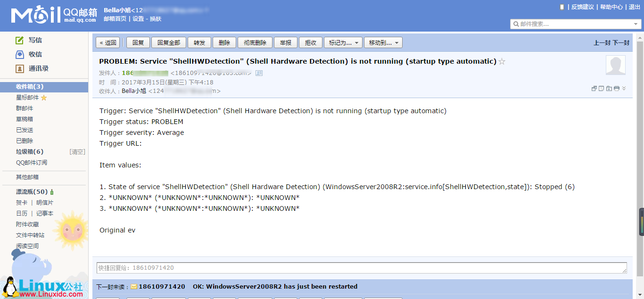
Task: Click the add-sender-to-contacts card icon
Action: click(x=259, y=73)
